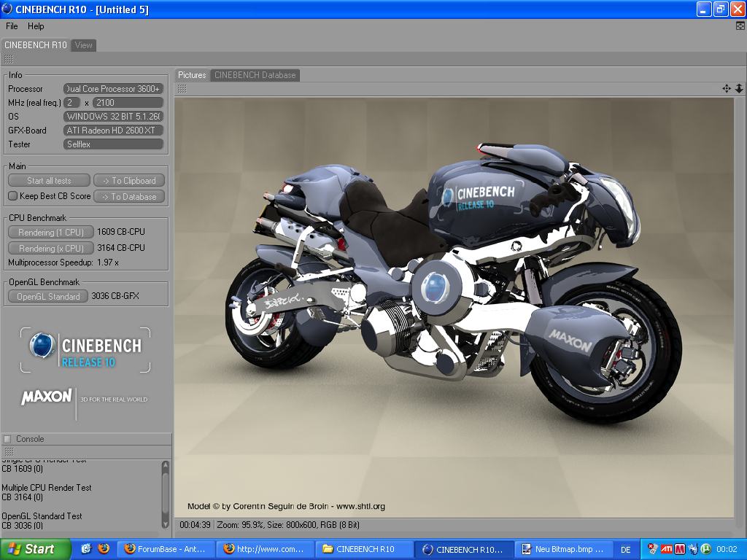Click the 1609 CB-CPU score text

click(x=121, y=232)
